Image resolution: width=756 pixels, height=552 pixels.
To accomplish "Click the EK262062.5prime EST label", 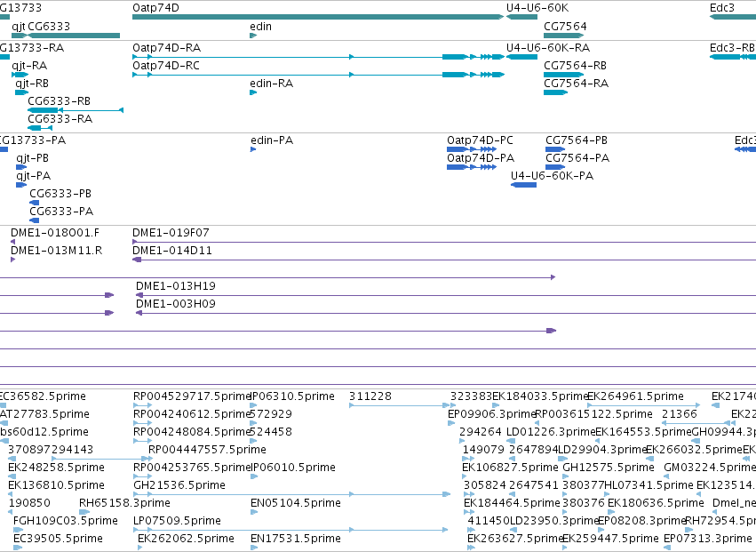I will coord(186,539).
